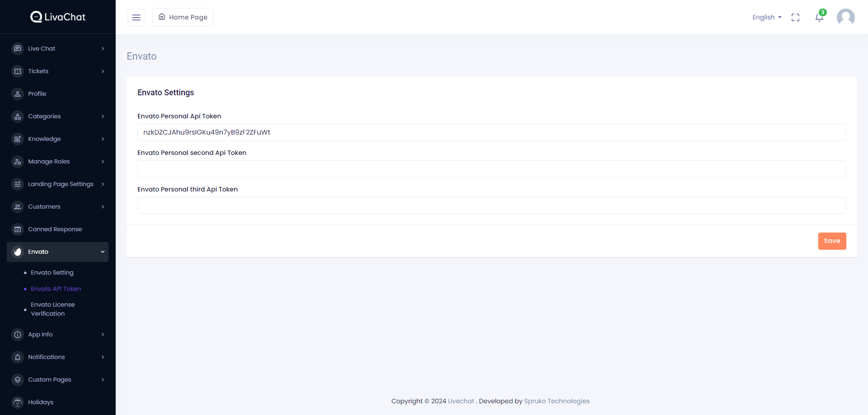Image resolution: width=868 pixels, height=415 pixels.
Task: Open the Profile menu item
Action: [37, 93]
